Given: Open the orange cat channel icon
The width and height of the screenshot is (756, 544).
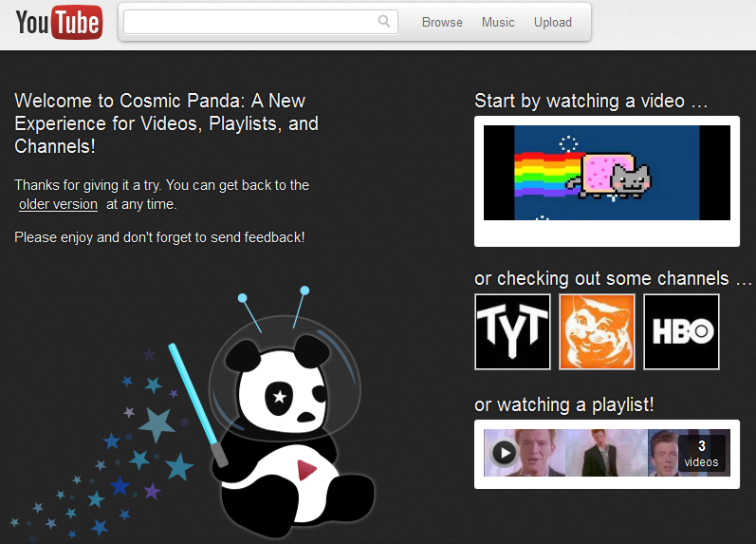Looking at the screenshot, I should [597, 332].
